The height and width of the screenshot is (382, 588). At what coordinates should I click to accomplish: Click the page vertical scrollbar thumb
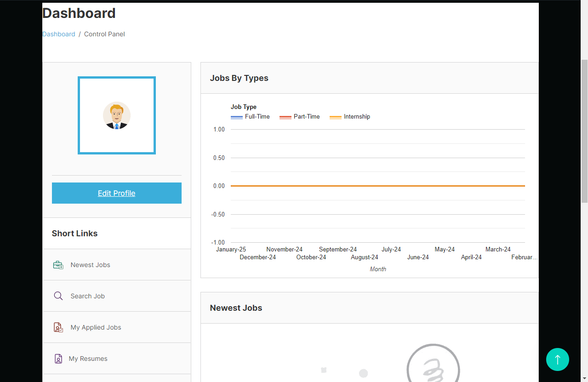tap(584, 131)
